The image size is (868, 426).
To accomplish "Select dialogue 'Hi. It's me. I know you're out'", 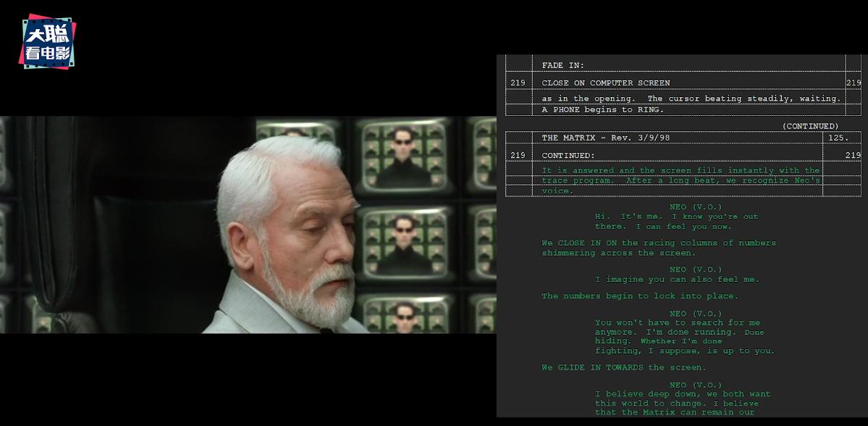I will tap(676, 217).
